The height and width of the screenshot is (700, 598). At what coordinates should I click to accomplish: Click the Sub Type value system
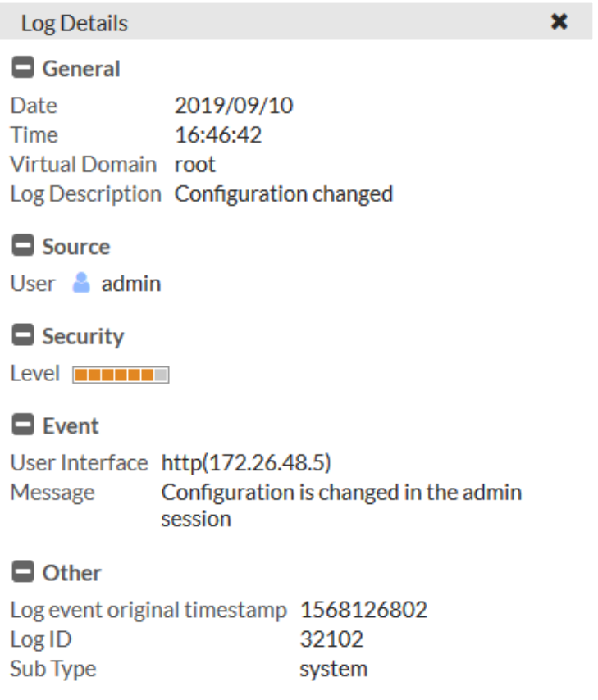tap(333, 669)
